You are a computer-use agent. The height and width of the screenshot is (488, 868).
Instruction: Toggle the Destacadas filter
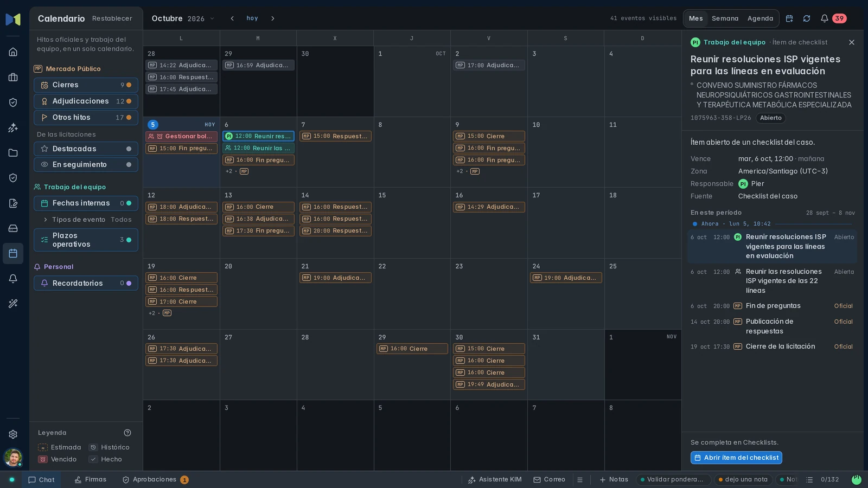(x=86, y=149)
